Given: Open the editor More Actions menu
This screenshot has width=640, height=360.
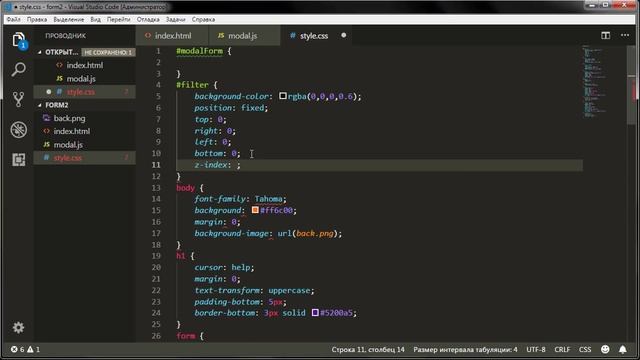Looking at the screenshot, I should [625, 36].
